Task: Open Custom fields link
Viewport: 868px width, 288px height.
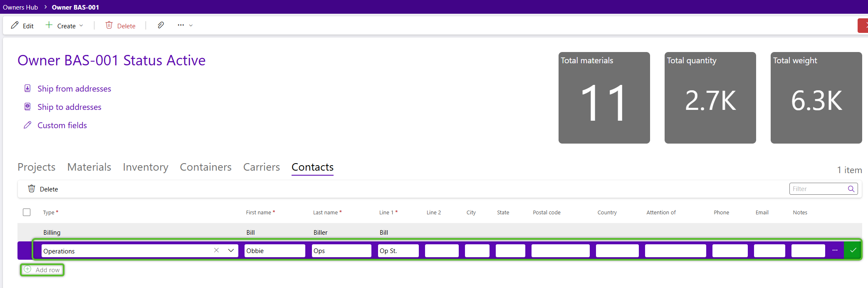Action: coord(62,125)
